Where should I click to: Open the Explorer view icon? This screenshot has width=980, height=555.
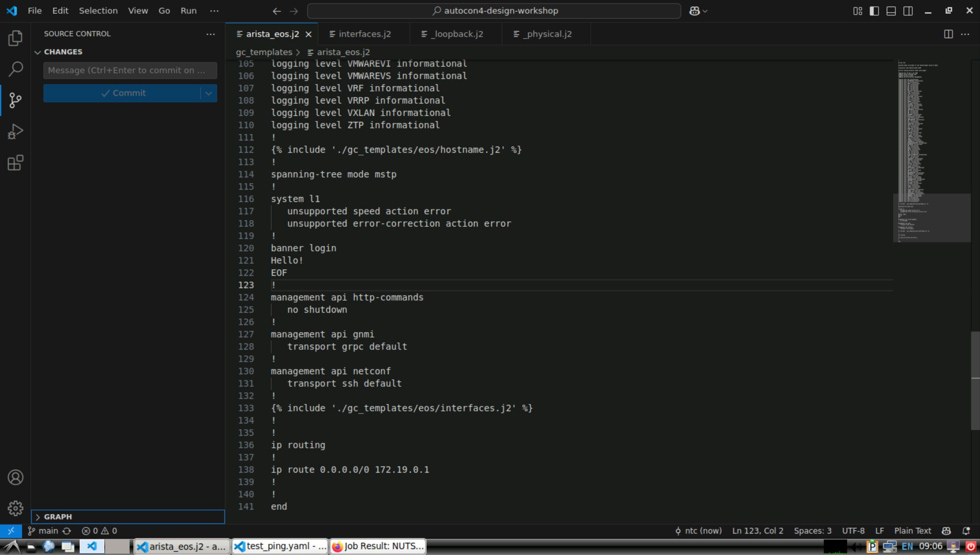[15, 38]
